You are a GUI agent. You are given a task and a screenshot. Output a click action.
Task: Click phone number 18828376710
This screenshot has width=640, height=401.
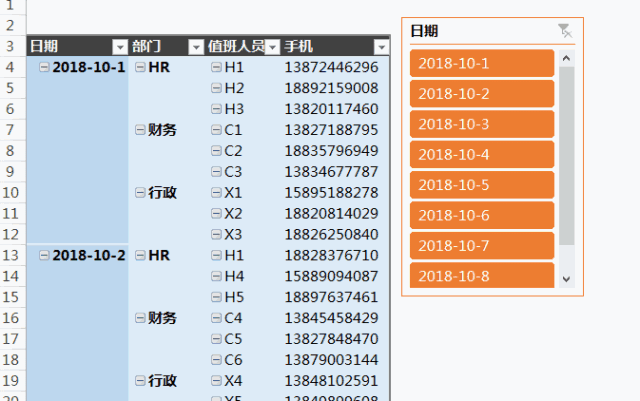(x=331, y=255)
